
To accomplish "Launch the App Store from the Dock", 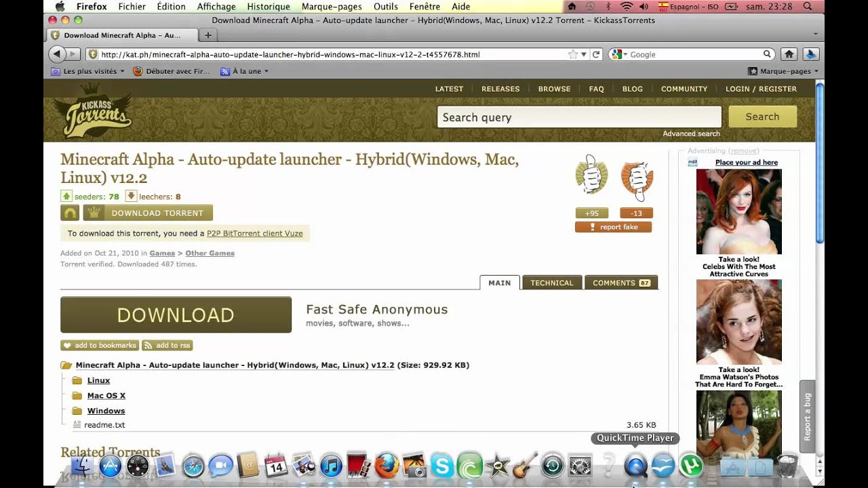I will [x=110, y=466].
